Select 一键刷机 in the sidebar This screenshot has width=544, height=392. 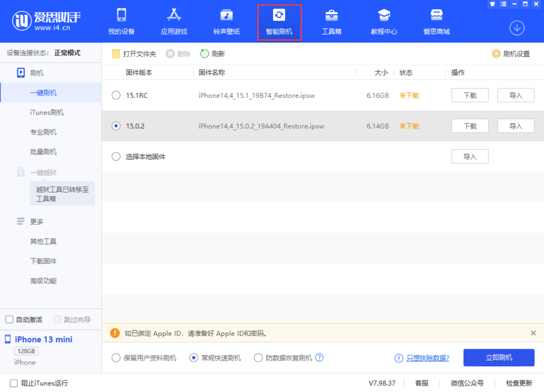point(51,93)
